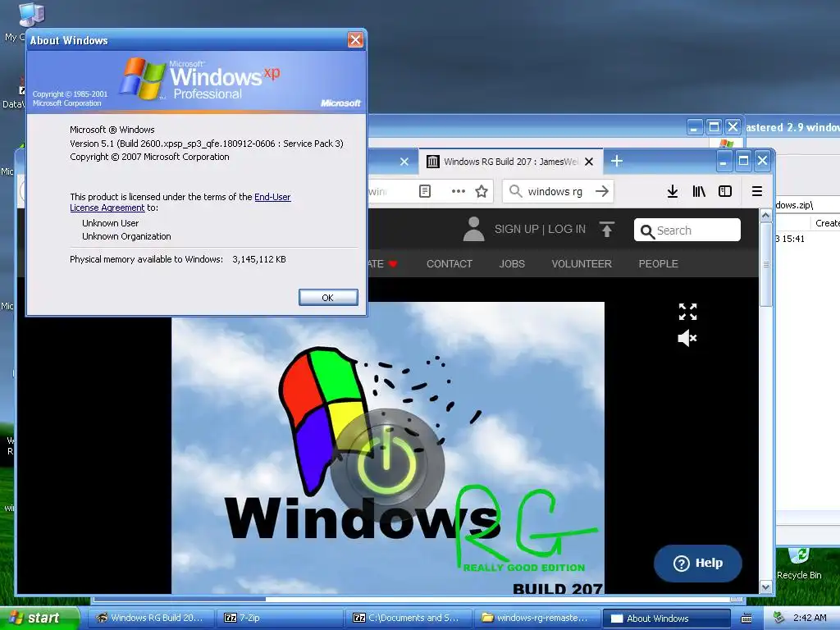The height and width of the screenshot is (630, 840).
Task: Open the Help chat button
Action: point(698,563)
